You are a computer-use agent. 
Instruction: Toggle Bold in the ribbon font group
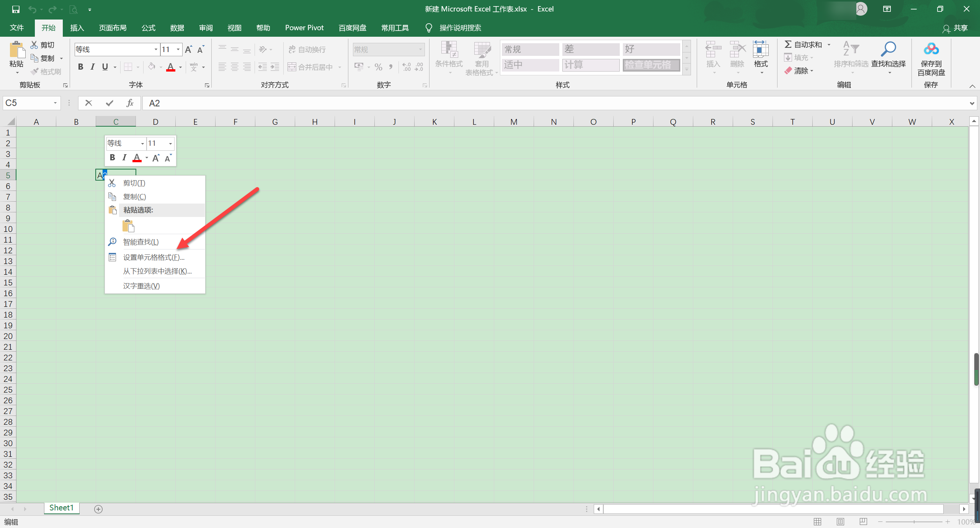(x=80, y=67)
